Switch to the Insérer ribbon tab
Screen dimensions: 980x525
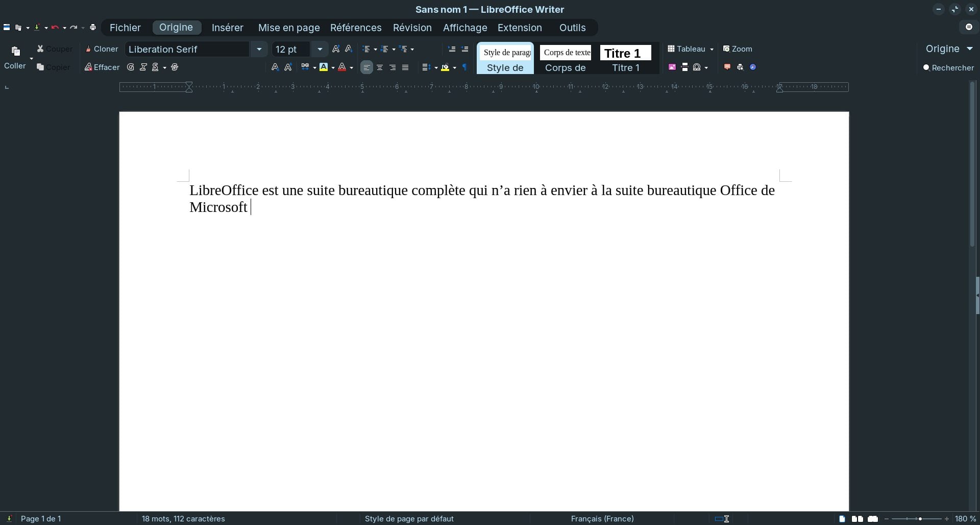pyautogui.click(x=227, y=28)
